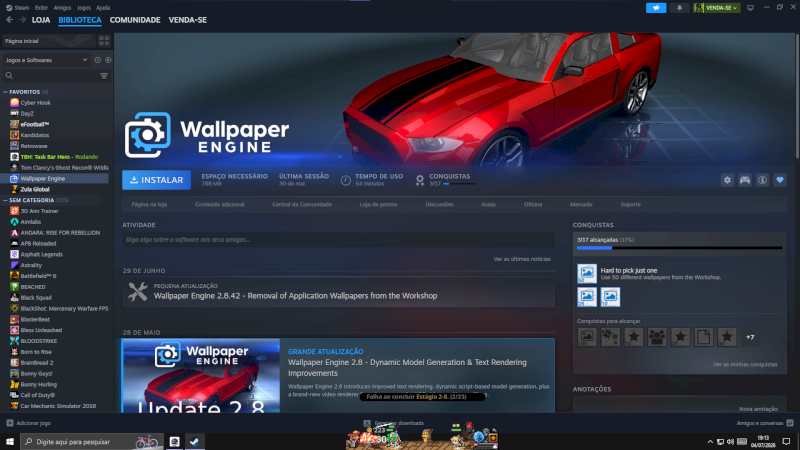
Task: Toggle the favorite heart icon
Action: click(x=780, y=180)
